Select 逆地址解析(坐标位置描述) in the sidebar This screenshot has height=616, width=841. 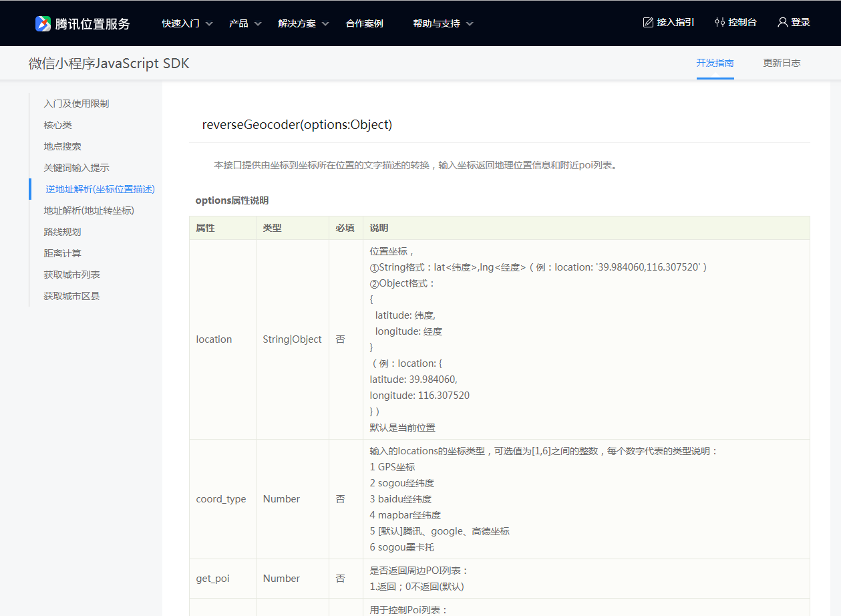(100, 189)
